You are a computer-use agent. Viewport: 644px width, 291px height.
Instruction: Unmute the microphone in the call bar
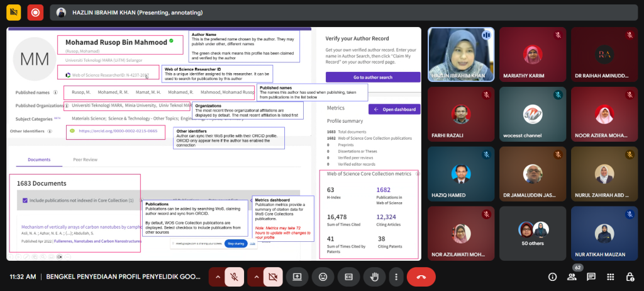(234, 277)
